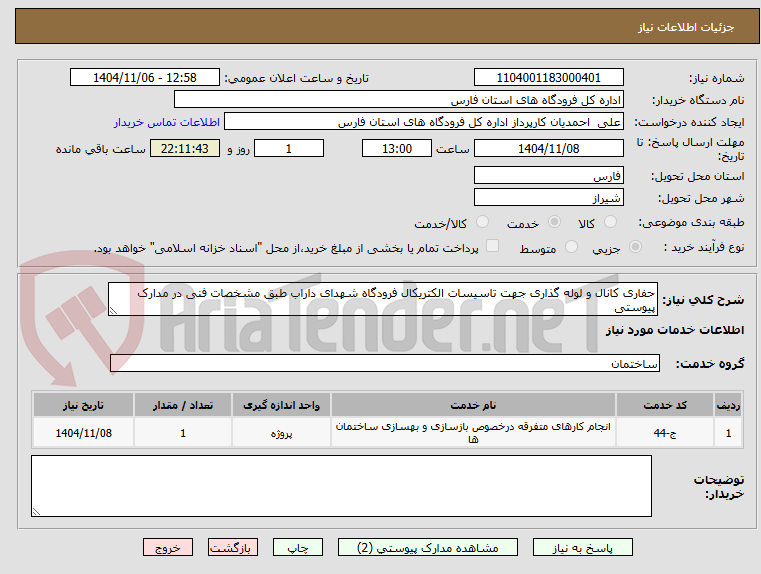Screen dimensions: 761x574
Task: Click the نام خدمت column header
Action: [x=473, y=405]
